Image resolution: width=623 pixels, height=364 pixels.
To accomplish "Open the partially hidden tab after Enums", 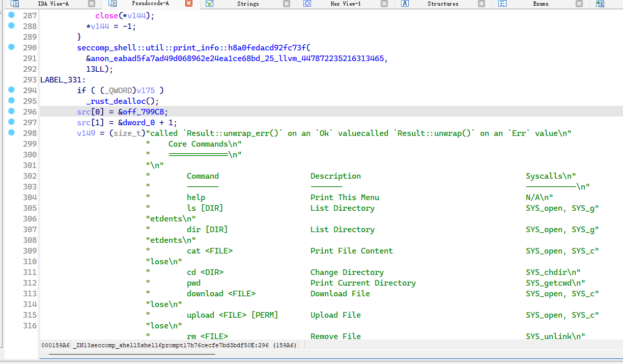I will click(600, 4).
